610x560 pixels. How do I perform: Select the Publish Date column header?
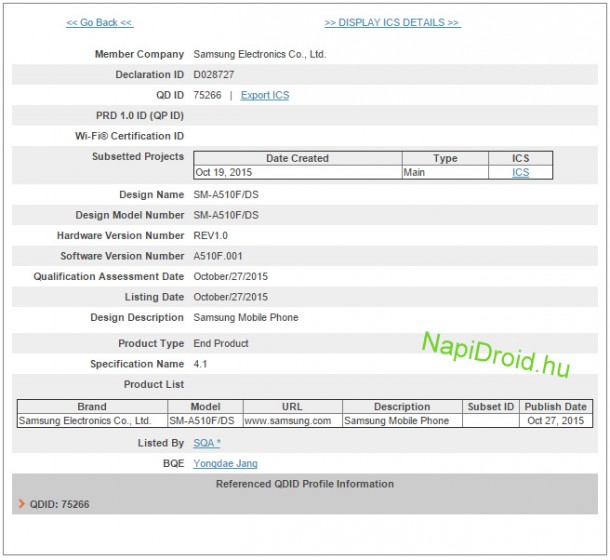point(555,407)
